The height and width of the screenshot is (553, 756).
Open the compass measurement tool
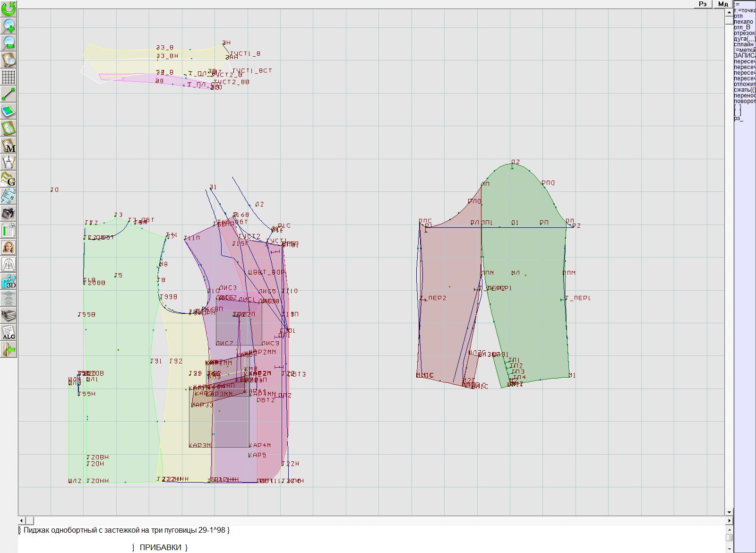coord(9,163)
